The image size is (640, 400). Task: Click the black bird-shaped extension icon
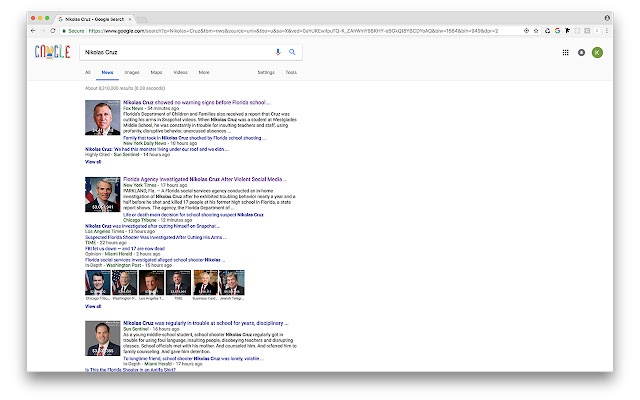coord(567,31)
